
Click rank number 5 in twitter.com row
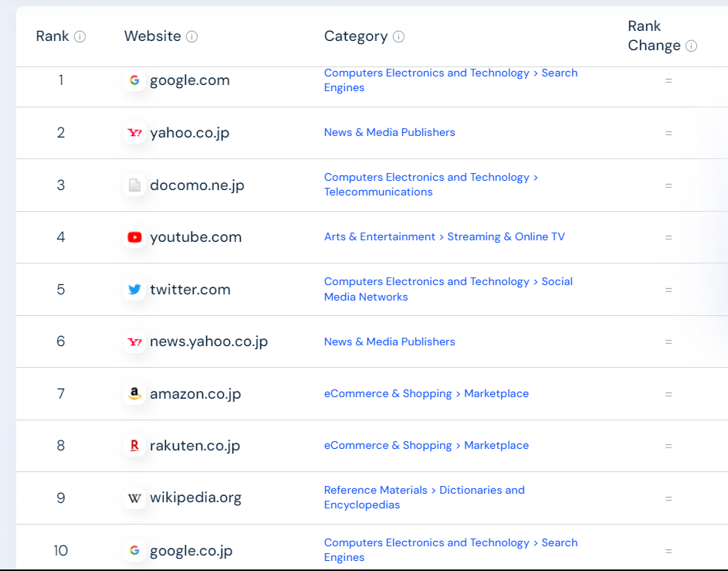(x=61, y=290)
